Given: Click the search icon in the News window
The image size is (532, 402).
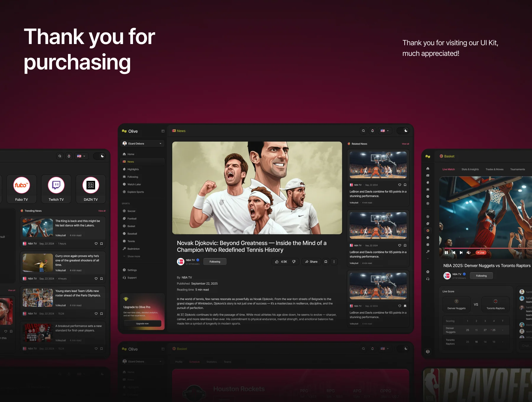Looking at the screenshot, I should (x=363, y=131).
